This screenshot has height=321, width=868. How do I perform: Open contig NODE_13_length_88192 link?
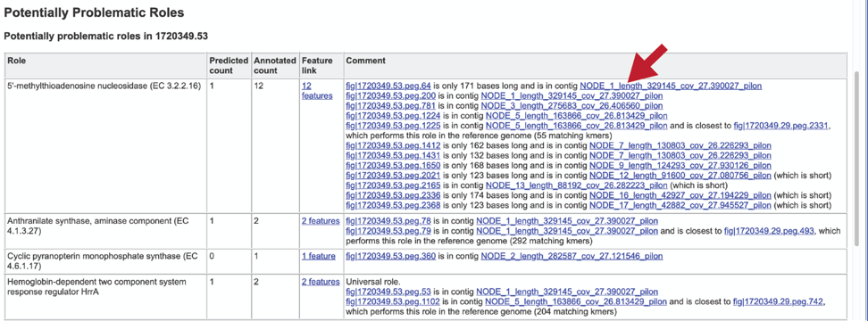tap(576, 185)
